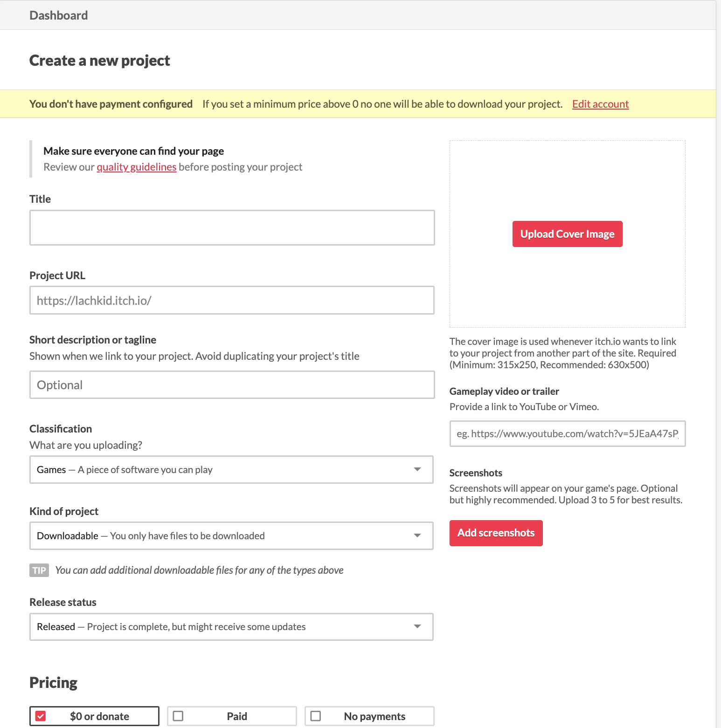Click into the Title text field
The height and width of the screenshot is (728, 721).
pos(232,227)
